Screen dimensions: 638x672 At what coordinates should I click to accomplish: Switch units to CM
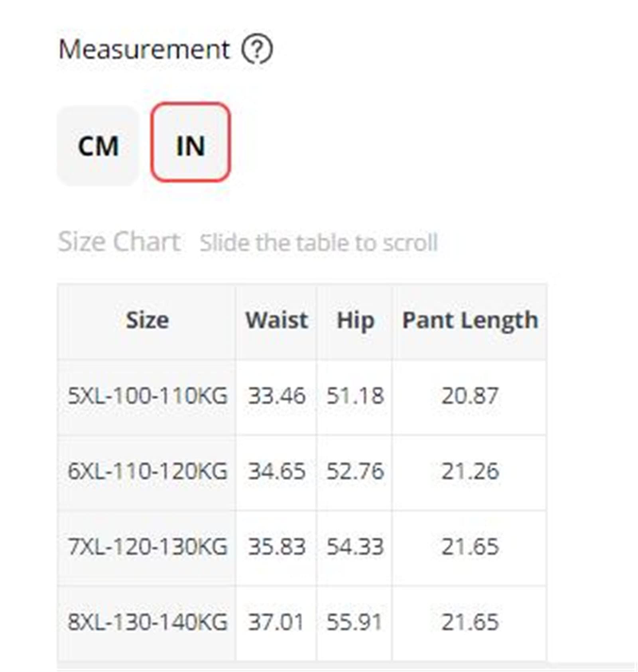(x=98, y=146)
